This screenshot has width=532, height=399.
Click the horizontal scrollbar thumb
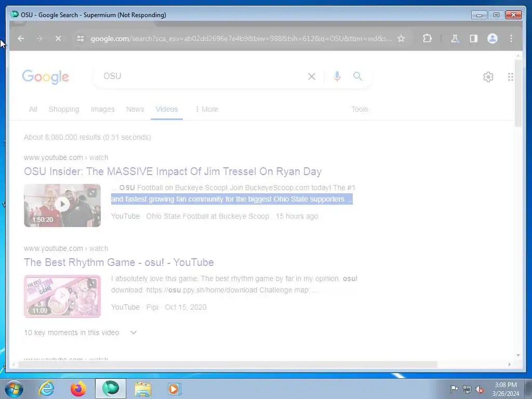228,364
